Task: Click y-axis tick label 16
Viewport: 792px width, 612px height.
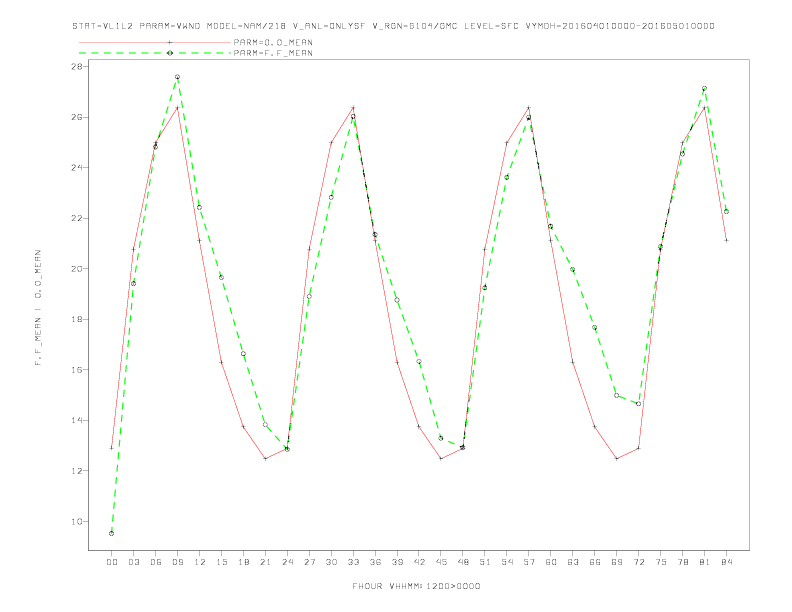Action: (x=79, y=370)
